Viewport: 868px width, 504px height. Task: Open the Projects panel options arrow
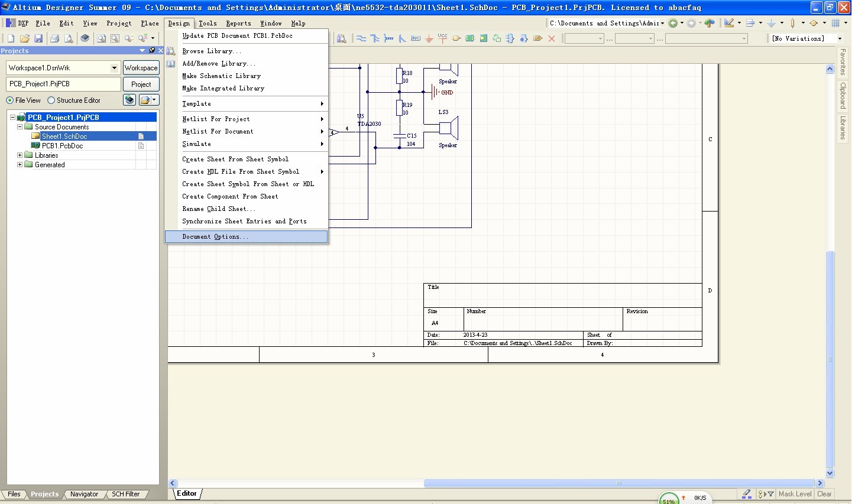tap(142, 51)
